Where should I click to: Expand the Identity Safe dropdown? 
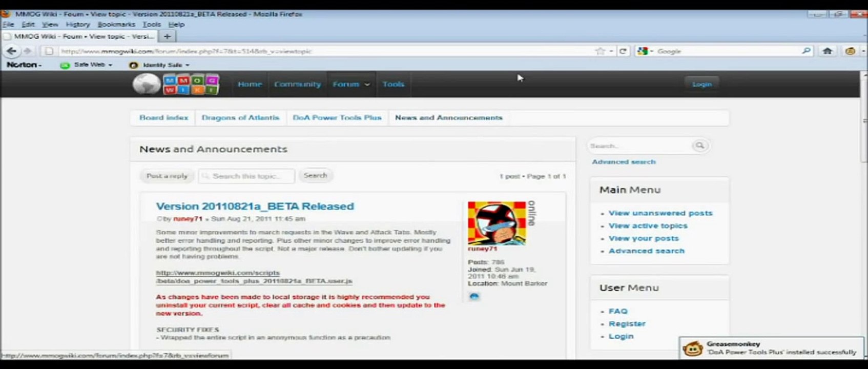coord(188,65)
